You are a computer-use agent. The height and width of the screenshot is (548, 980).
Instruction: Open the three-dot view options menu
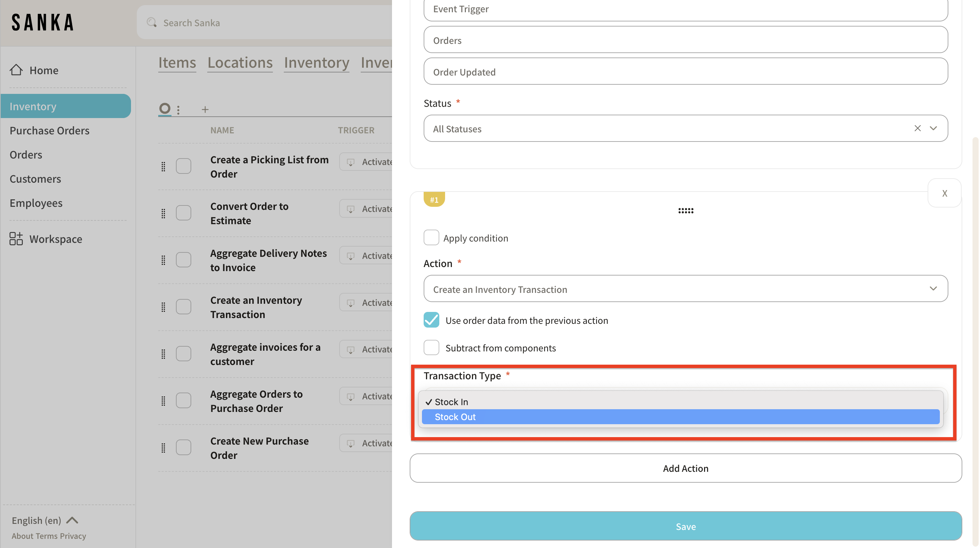point(178,110)
